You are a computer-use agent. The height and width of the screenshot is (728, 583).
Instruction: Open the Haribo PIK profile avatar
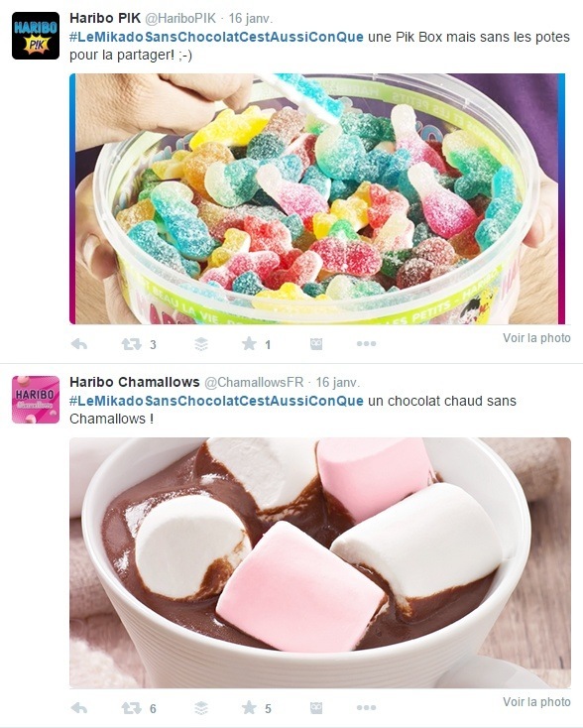36,36
